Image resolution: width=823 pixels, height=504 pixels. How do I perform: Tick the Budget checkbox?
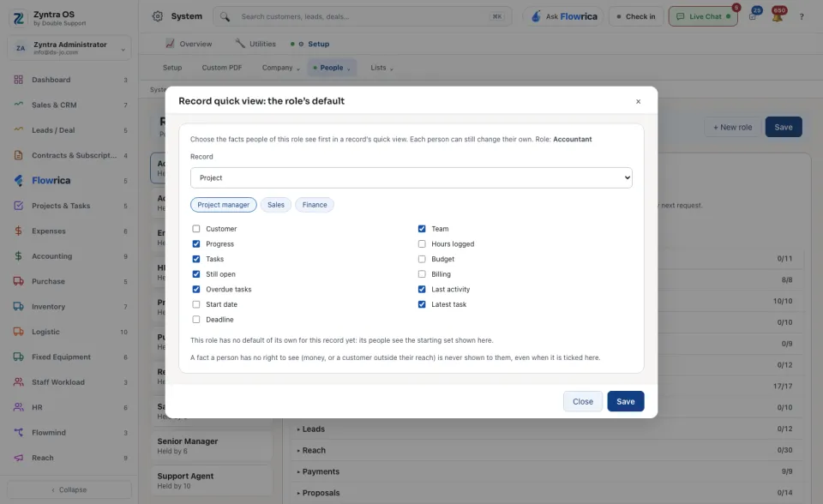[422, 260]
